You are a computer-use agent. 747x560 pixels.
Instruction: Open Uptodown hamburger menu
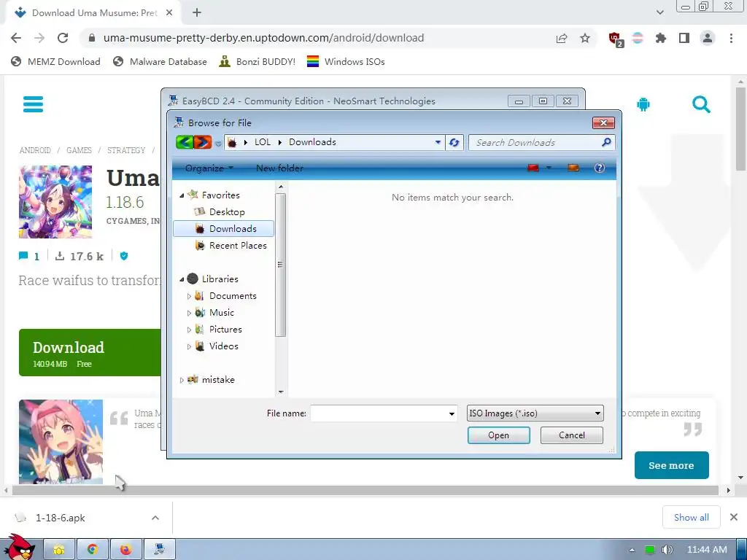coord(33,104)
